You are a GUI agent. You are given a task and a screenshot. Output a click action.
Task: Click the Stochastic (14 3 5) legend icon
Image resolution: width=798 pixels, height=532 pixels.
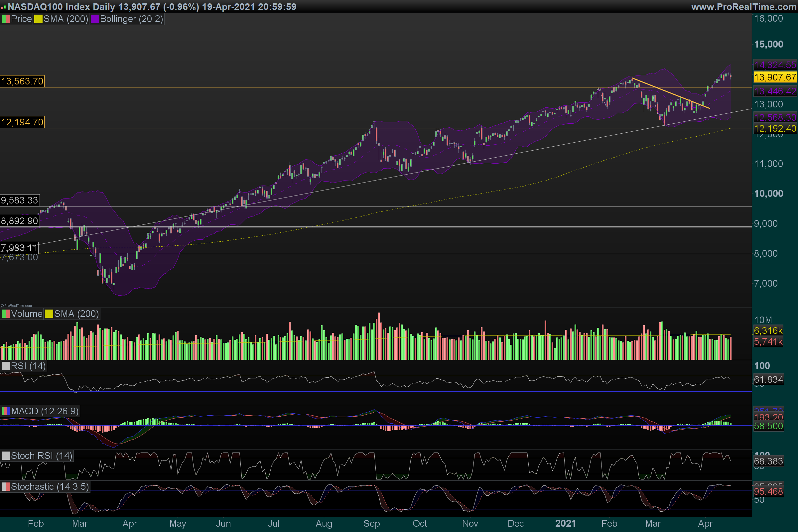click(6, 487)
